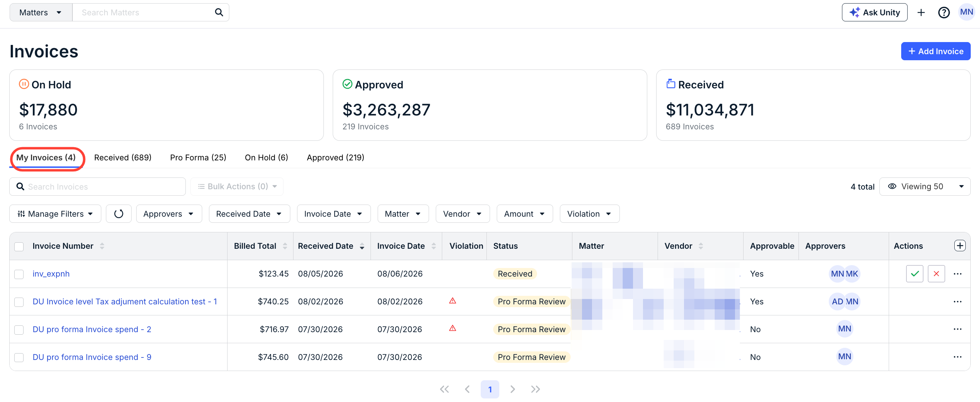The image size is (980, 402).
Task: Reject inv_expnh with the red X
Action: pos(936,274)
